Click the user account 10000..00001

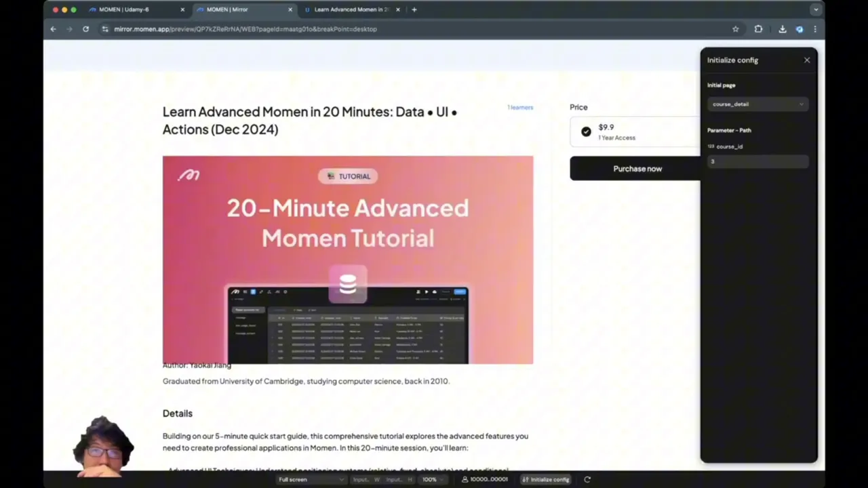(484, 479)
